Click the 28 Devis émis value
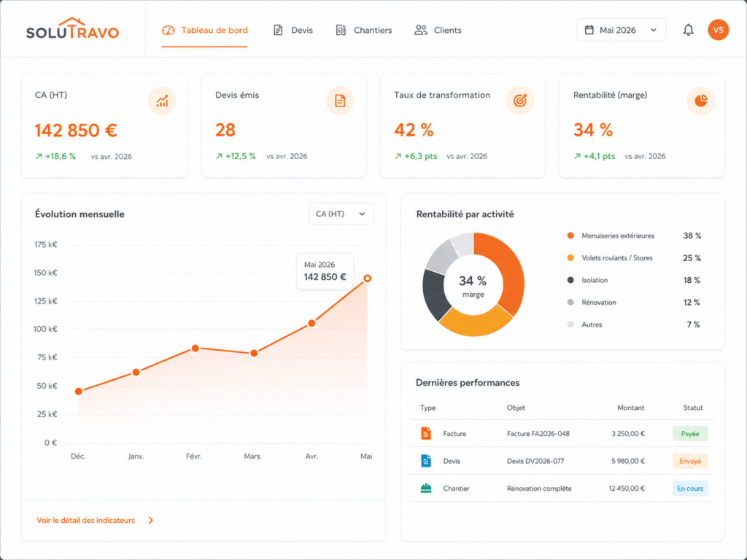 point(225,130)
